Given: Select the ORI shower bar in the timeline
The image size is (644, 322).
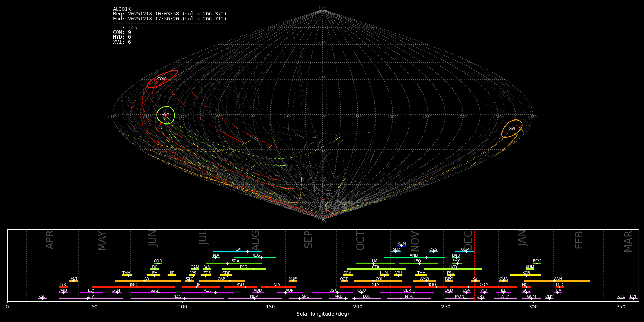Looking at the screenshot, I should tap(378, 281).
